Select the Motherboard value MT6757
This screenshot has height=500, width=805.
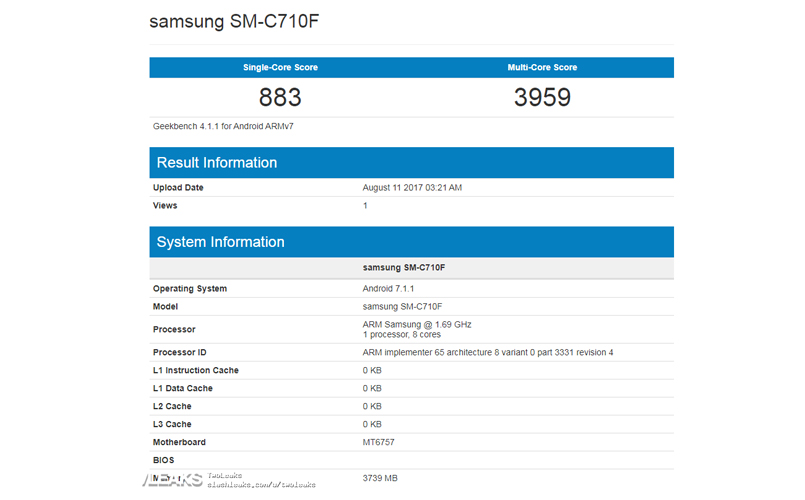click(378, 442)
